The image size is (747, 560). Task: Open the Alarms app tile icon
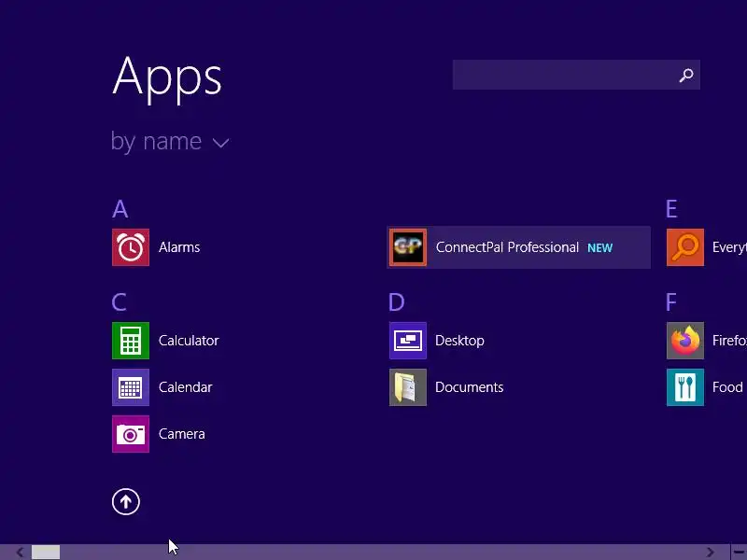pyautogui.click(x=131, y=247)
